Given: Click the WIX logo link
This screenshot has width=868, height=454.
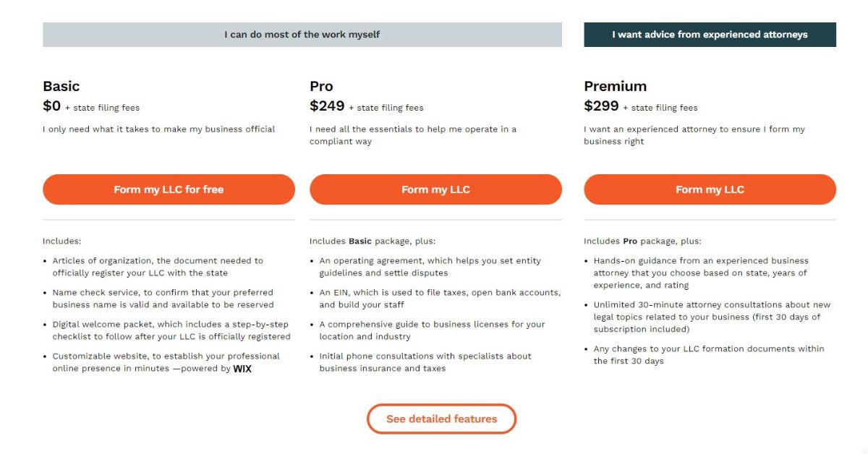Looking at the screenshot, I should point(244,369).
